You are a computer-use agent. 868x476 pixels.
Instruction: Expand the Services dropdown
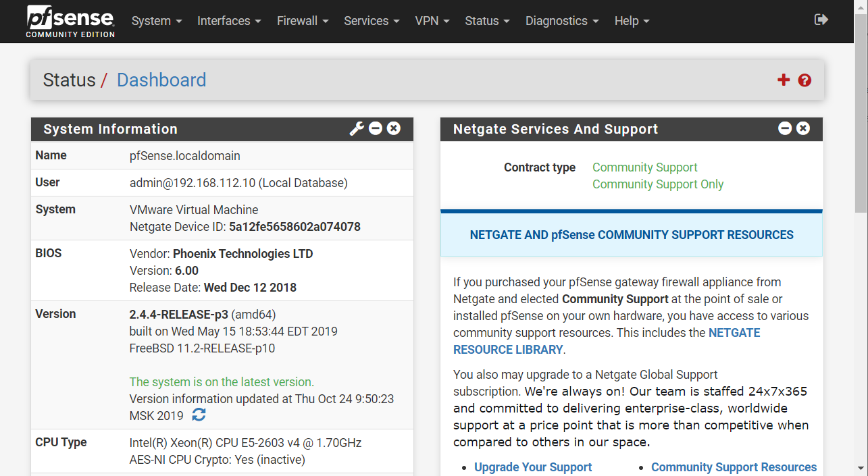(x=372, y=21)
